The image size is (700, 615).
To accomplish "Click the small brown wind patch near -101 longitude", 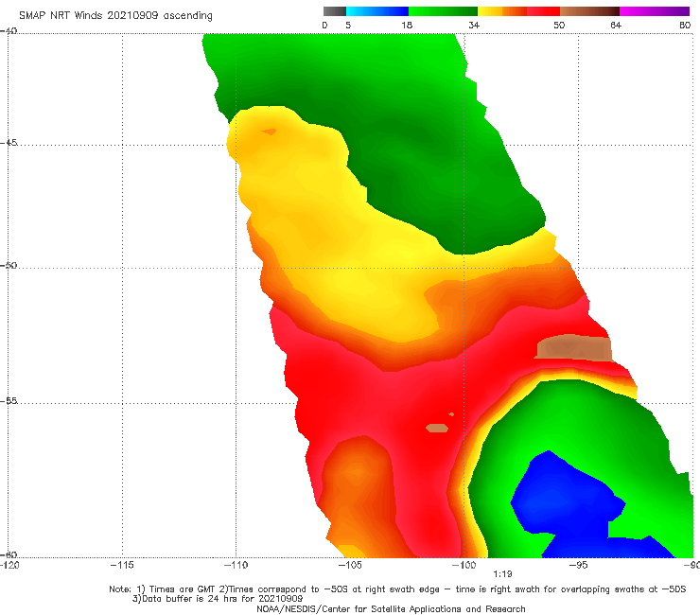I will tap(437, 428).
